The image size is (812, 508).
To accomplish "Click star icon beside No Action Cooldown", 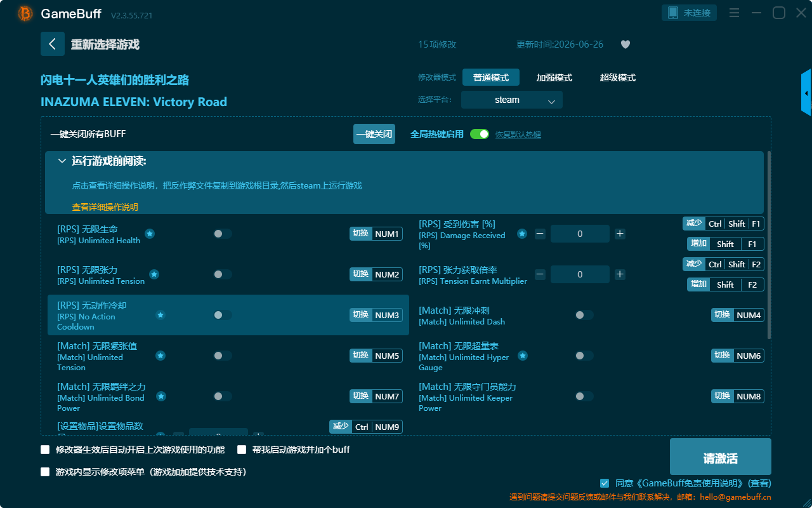I will click(x=161, y=315).
